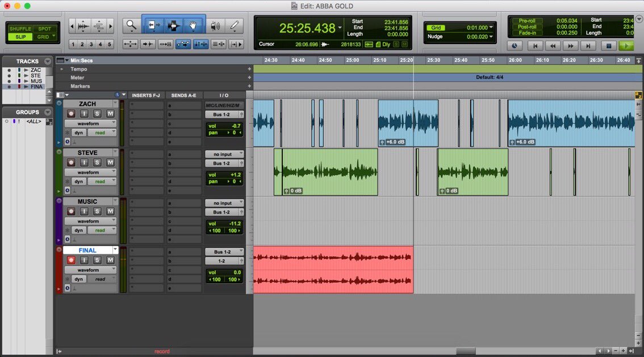Click Go to End transport button
Viewport: 644px width, 357px height.
[x=588, y=46]
